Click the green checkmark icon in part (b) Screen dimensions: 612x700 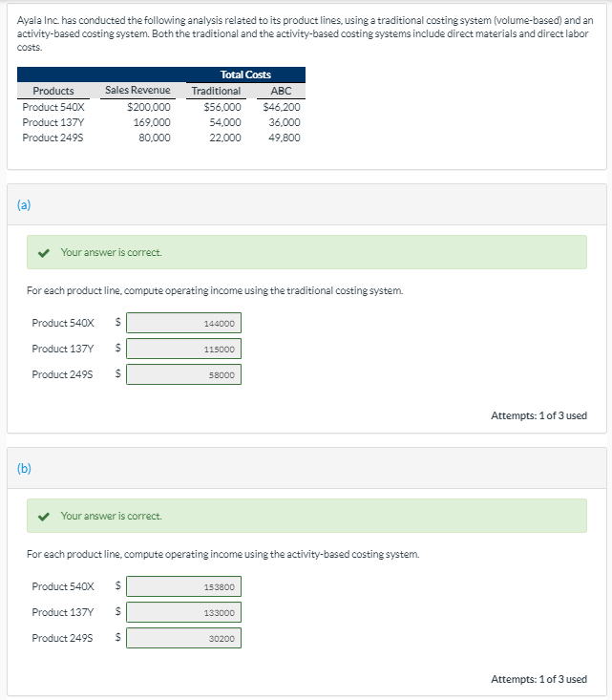43,517
